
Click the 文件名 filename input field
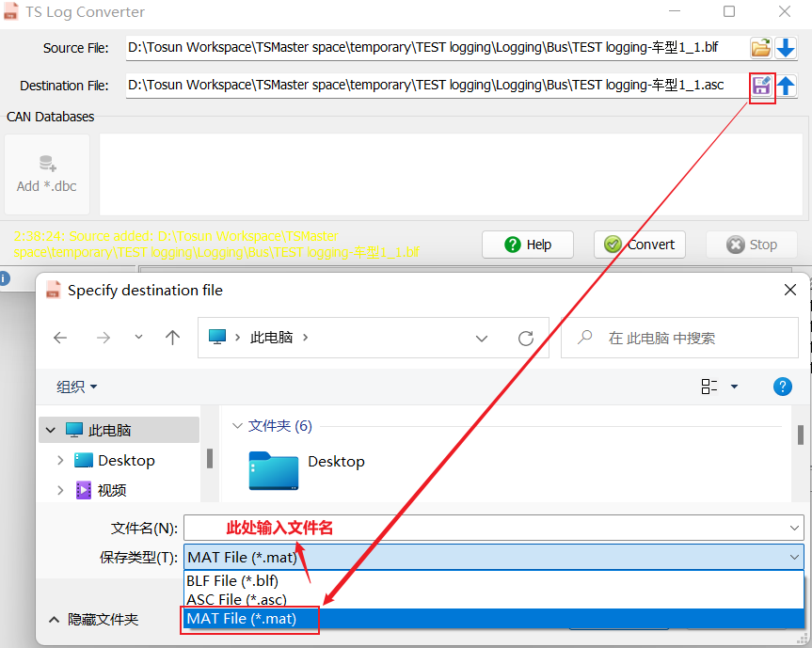[489, 528]
